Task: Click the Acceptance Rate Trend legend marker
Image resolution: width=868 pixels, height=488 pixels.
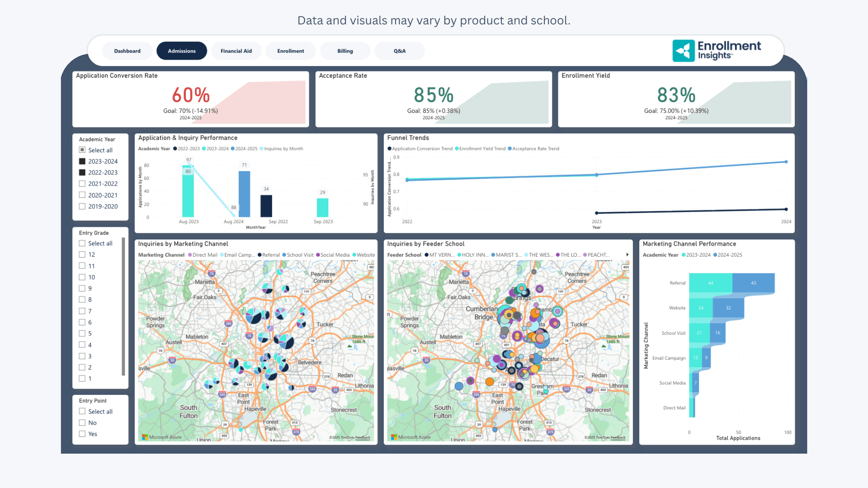Action: [509, 149]
